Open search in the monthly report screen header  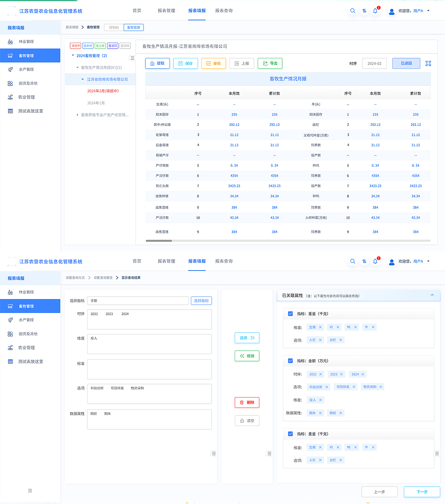point(353,11)
